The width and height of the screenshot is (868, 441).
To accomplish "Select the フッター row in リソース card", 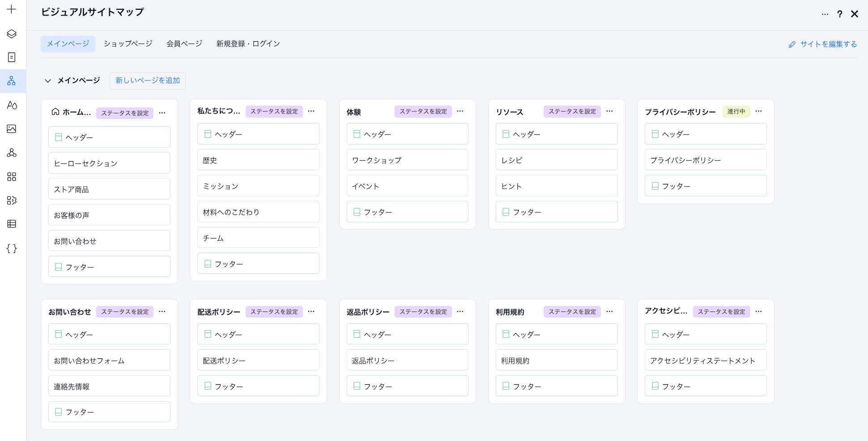I will [557, 212].
